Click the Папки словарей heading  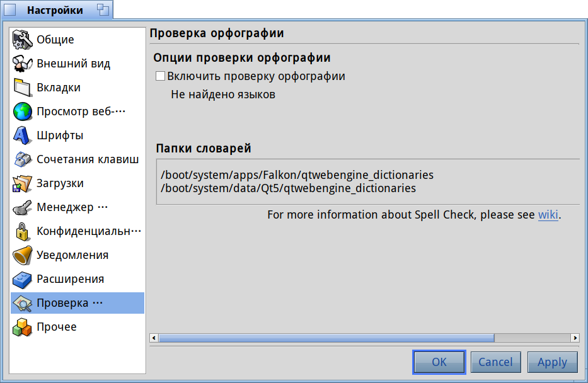pos(204,149)
